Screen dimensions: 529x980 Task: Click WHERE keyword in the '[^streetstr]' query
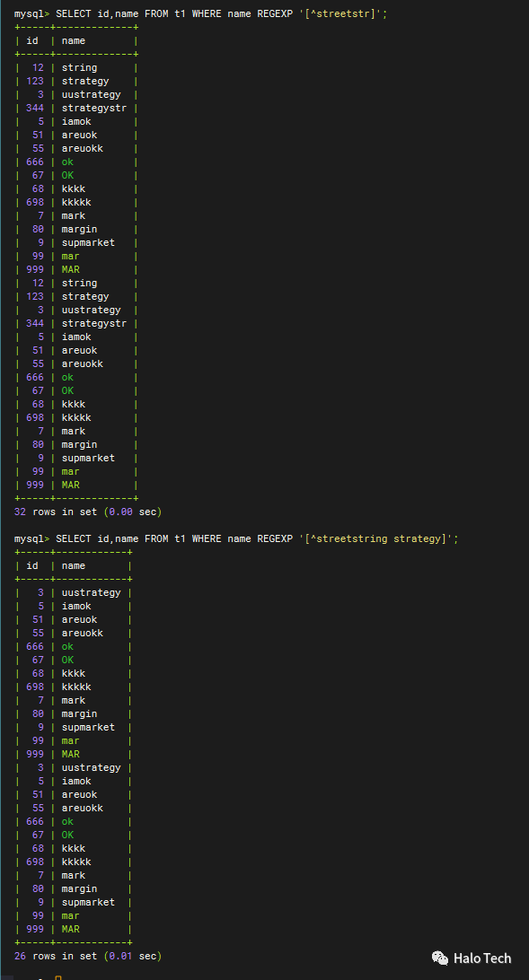(207, 13)
